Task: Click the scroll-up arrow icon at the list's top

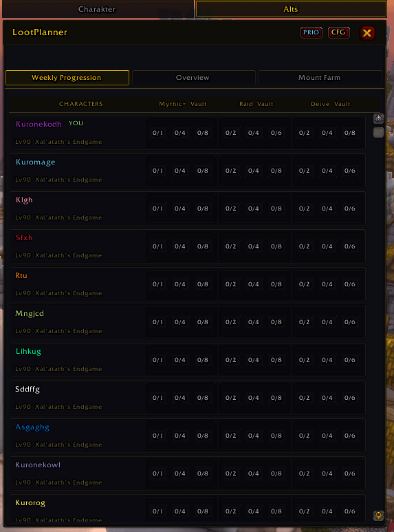Action: coord(378,119)
